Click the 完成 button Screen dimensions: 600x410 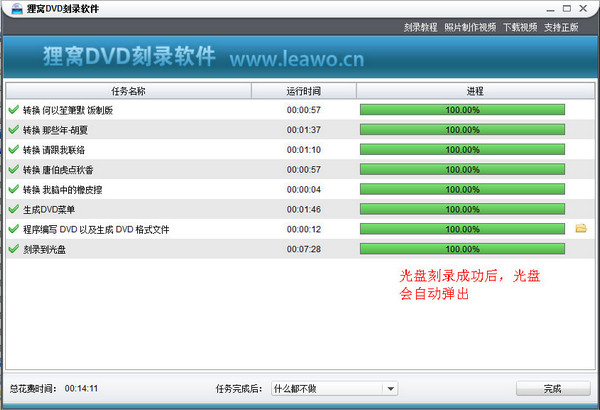553,389
